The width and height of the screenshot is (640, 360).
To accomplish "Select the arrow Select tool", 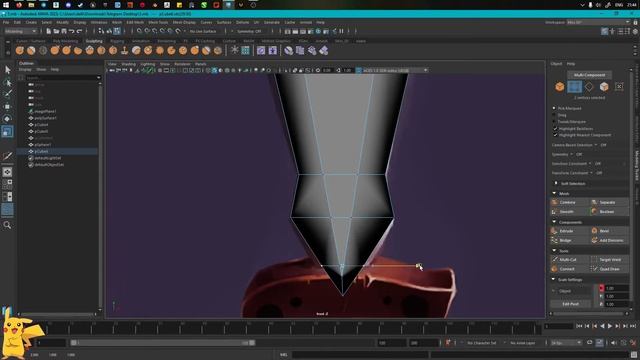I will pyautogui.click(x=7, y=70).
